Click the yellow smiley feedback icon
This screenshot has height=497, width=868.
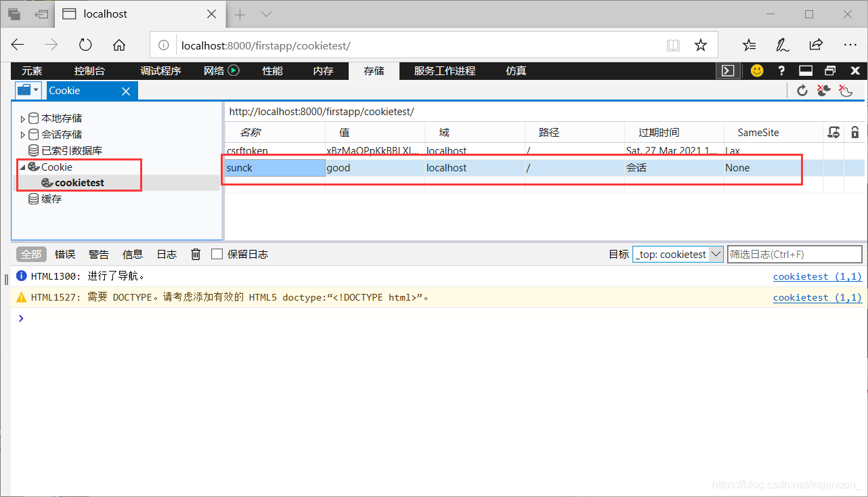pyautogui.click(x=757, y=70)
